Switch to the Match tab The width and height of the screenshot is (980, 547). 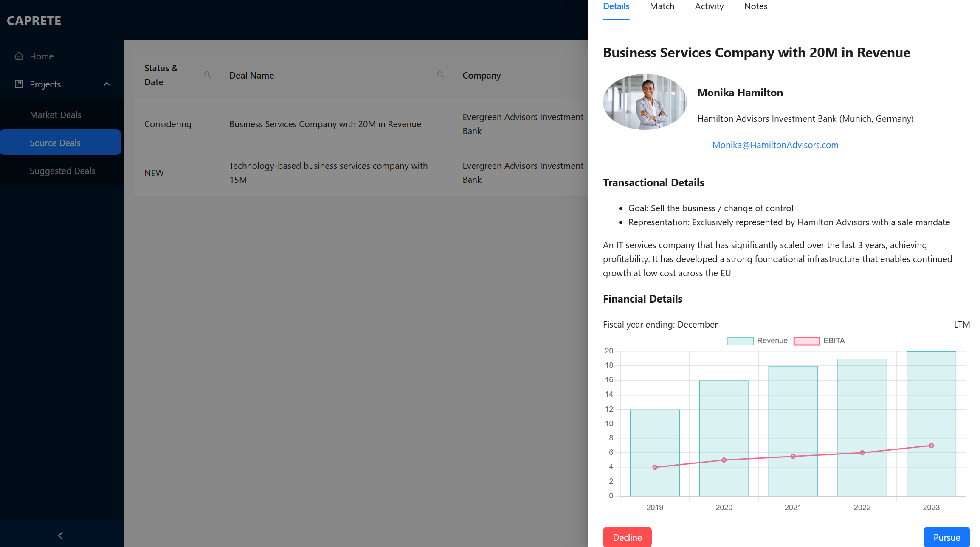point(662,6)
